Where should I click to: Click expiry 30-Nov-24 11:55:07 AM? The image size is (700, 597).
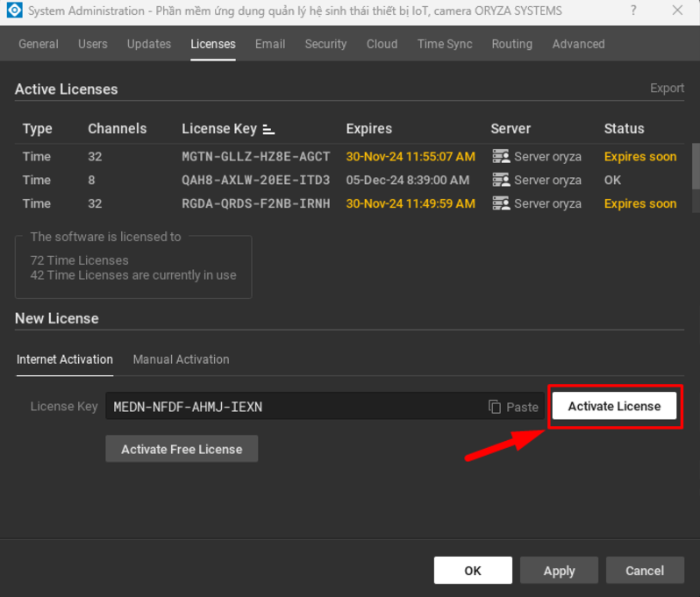pyautogui.click(x=411, y=157)
